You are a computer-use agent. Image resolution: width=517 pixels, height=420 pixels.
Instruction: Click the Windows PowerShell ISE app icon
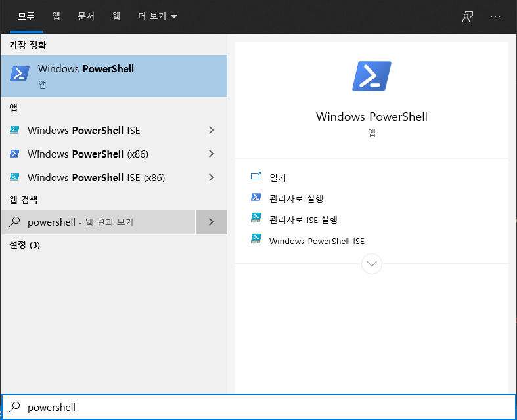[14, 130]
